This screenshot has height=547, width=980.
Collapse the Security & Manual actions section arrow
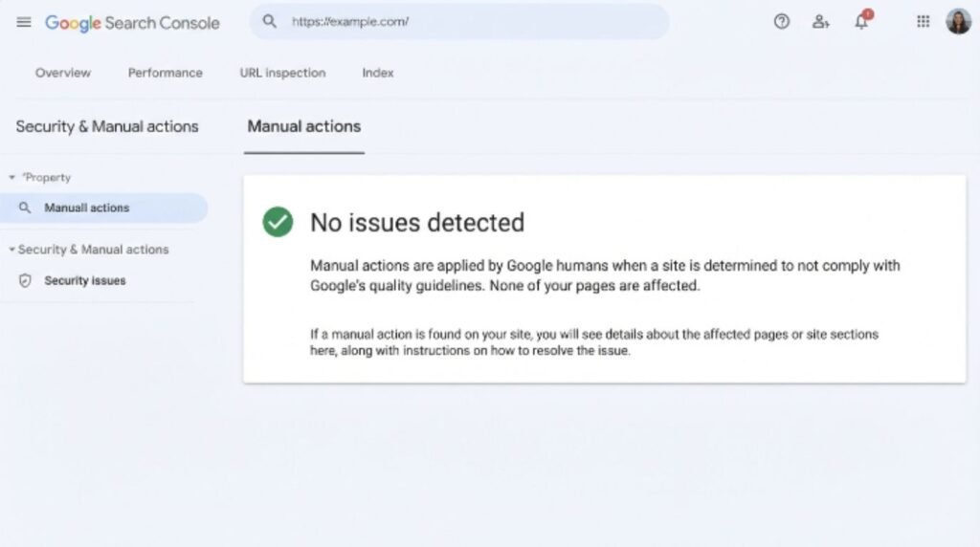coord(11,250)
